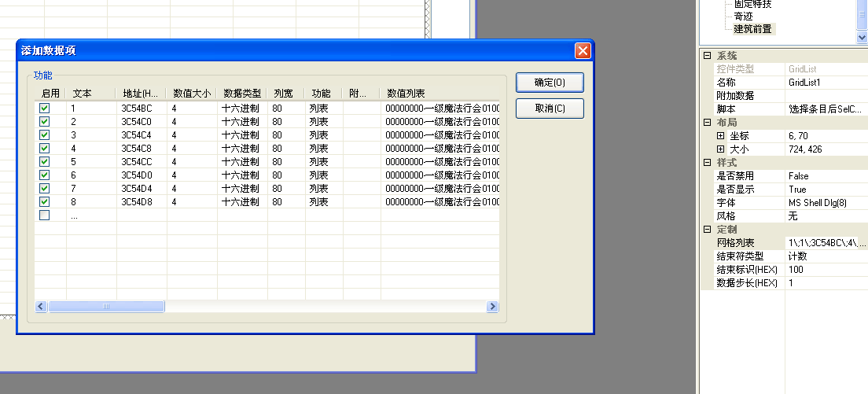Disable the checkbox for row 8
The width and height of the screenshot is (868, 394).
(45, 202)
